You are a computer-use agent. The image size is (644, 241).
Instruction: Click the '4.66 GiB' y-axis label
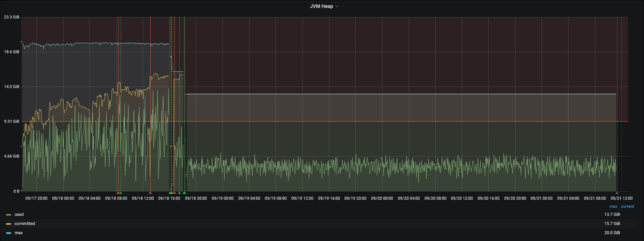pyautogui.click(x=12, y=156)
